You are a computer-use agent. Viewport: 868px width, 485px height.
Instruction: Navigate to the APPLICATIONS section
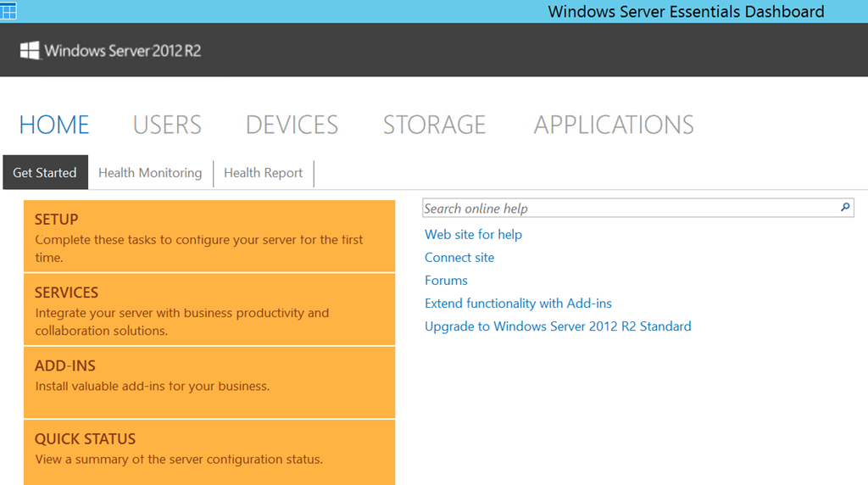pos(614,125)
